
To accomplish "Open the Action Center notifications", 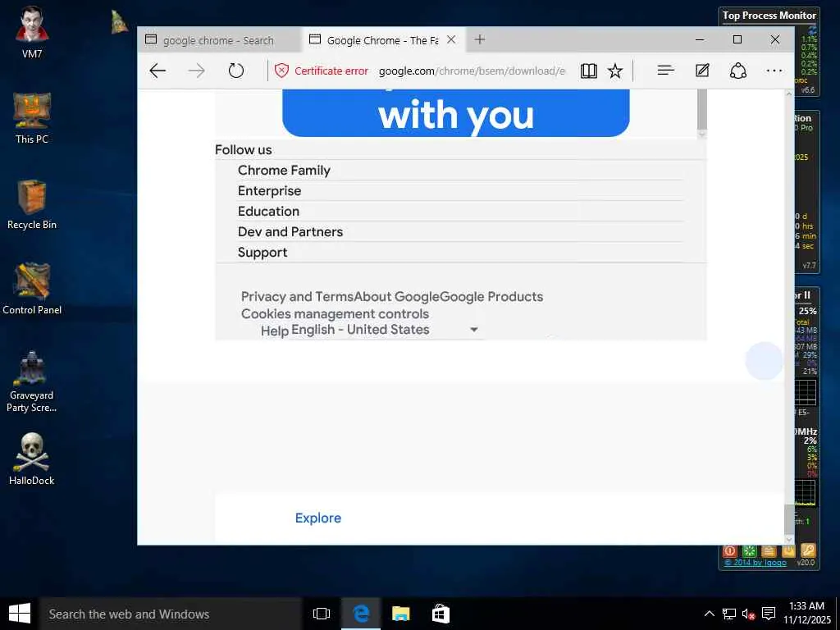I will pyautogui.click(x=769, y=614).
